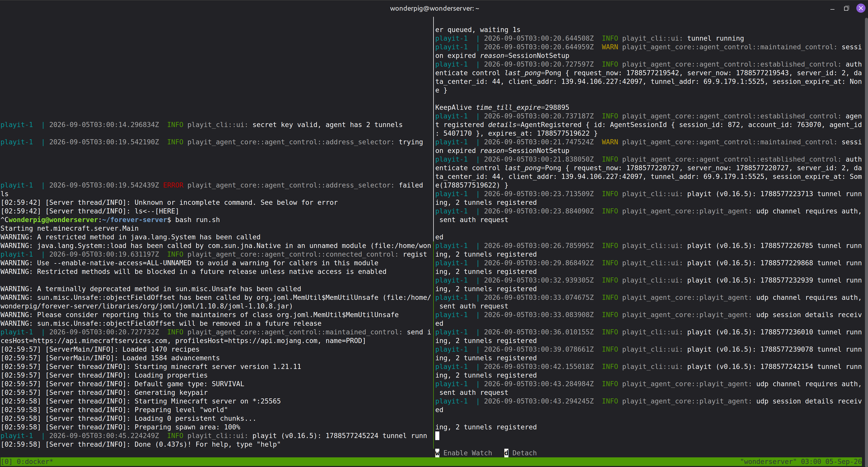This screenshot has height=467, width=868.
Task: Click '--enable-native-access=ALL-UNNAMED' warning line
Action: click(189, 263)
